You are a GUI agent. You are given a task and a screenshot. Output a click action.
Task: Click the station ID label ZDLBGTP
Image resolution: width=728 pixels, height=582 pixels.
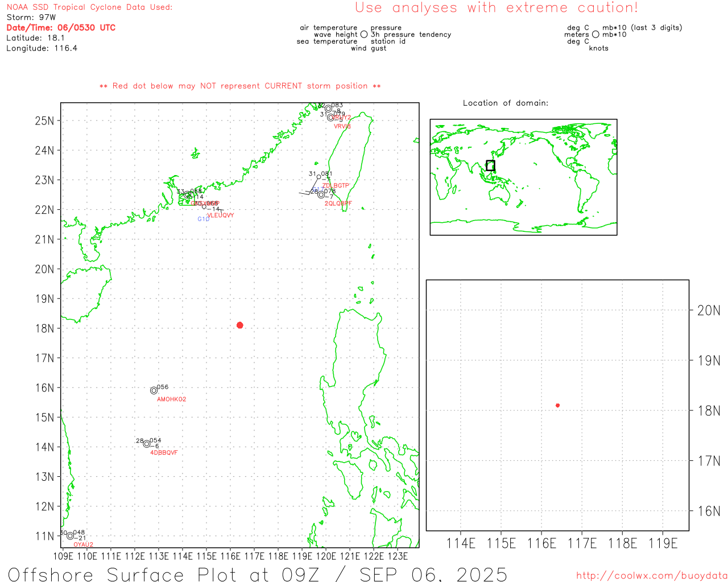[x=336, y=186]
